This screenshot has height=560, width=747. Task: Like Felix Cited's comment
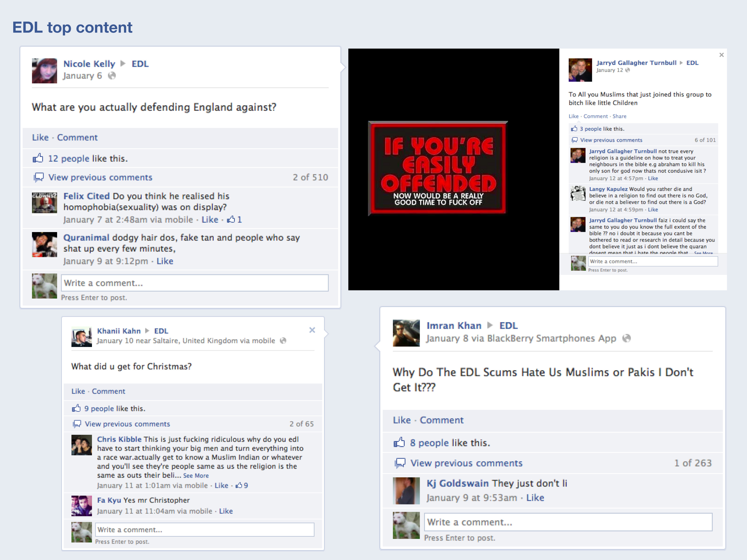(210, 220)
